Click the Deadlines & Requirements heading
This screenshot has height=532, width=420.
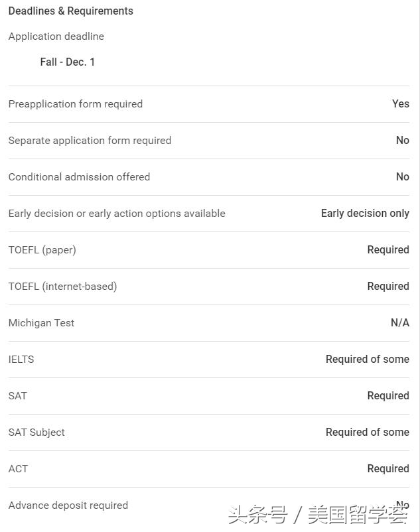coord(70,11)
